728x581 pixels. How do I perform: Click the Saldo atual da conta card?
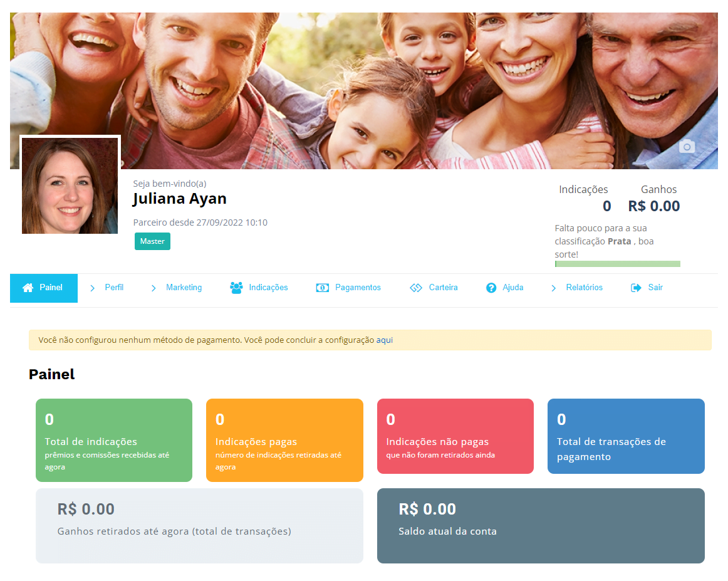click(540, 526)
